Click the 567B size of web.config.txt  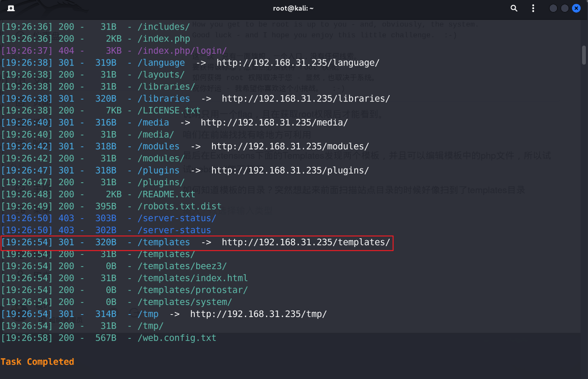point(106,338)
